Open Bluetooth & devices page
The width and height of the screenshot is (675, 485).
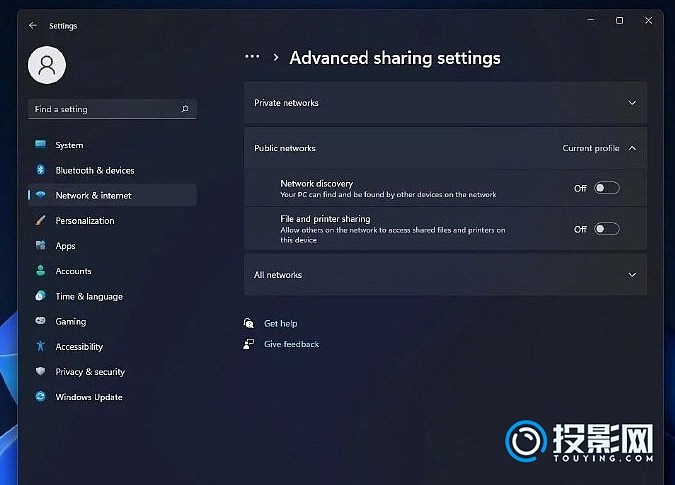(112, 170)
